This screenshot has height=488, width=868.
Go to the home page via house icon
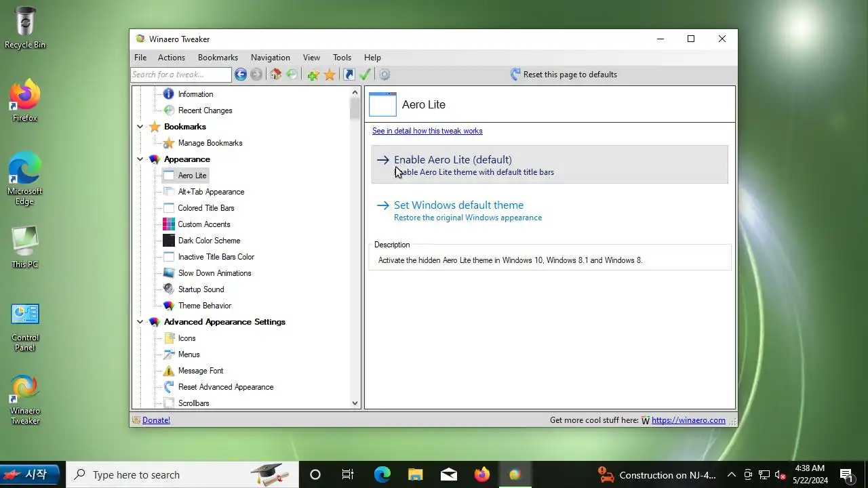pyautogui.click(x=275, y=75)
